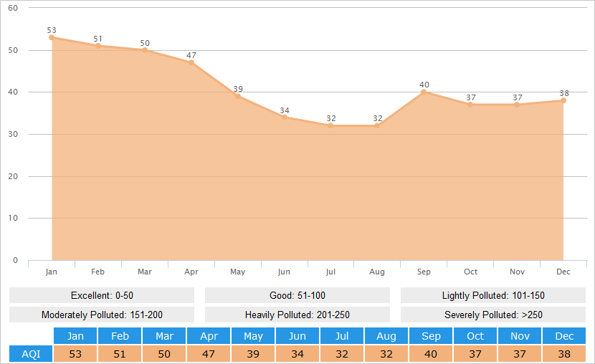The image size is (595, 364).
Task: Click the Aug data point labeled 32
Action: pos(377,125)
